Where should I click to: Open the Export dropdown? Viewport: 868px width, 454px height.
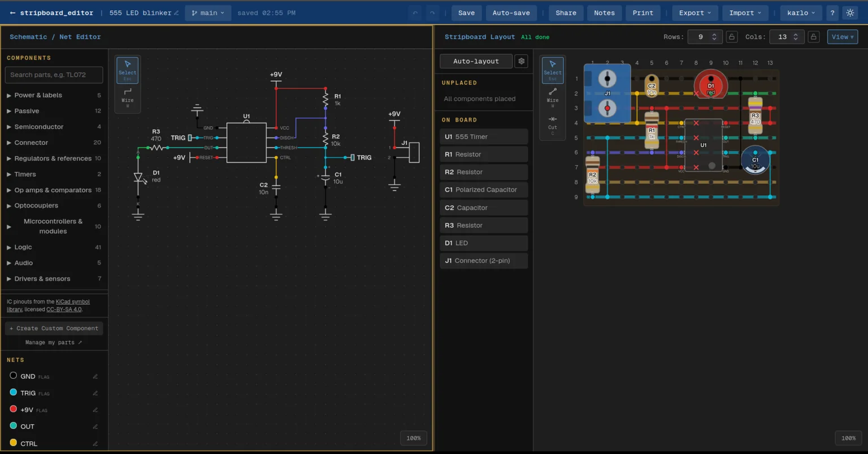(695, 13)
